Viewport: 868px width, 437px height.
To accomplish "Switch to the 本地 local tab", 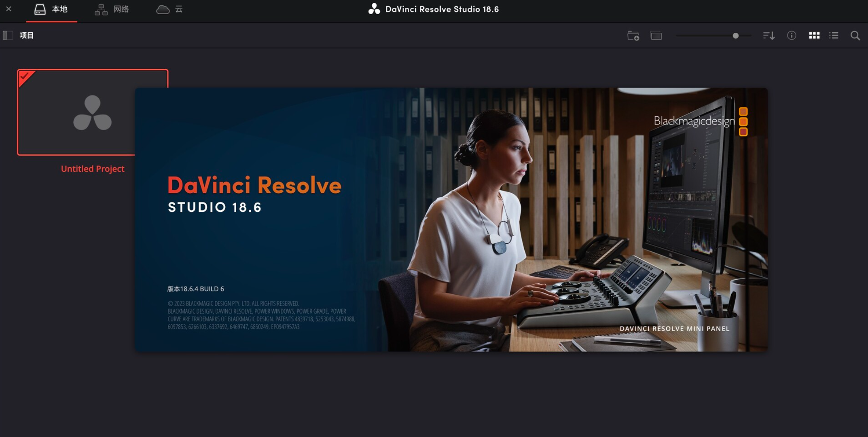I will (x=51, y=9).
